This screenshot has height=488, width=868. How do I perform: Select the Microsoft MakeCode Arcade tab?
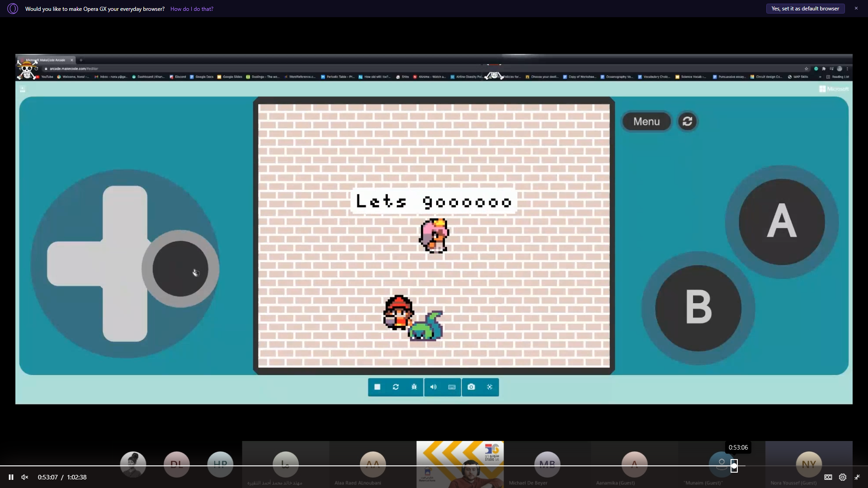45,60
